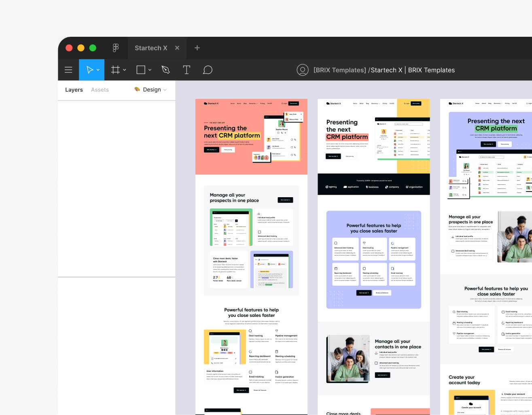This screenshot has width=532, height=415.
Task: Select the Pen tool
Action: pos(165,70)
